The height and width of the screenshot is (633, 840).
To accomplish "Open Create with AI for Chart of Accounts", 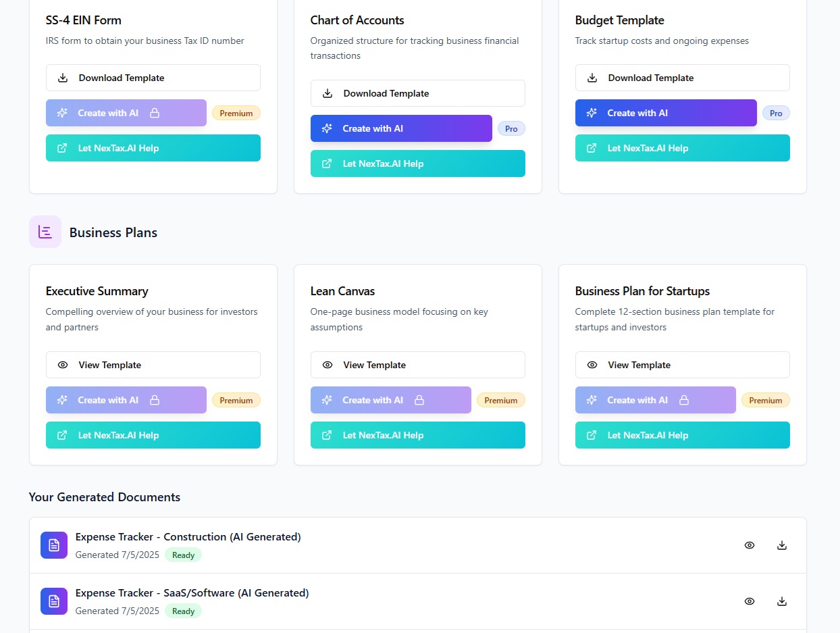I will 401,128.
